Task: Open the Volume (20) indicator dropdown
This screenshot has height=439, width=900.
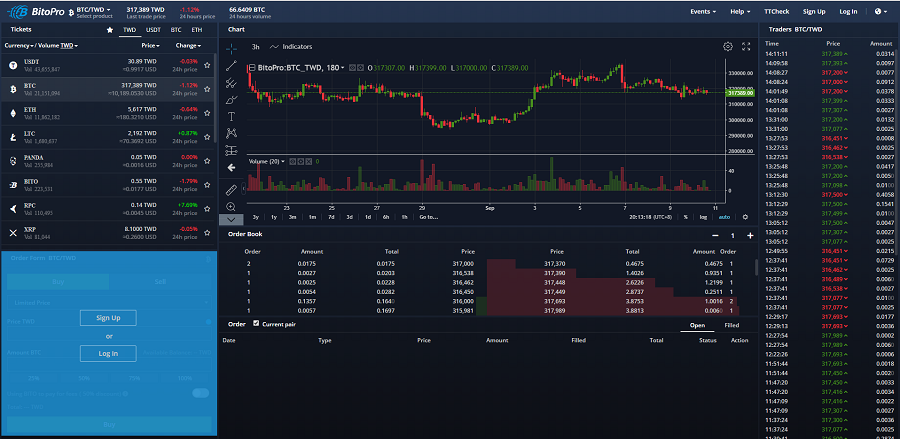Action: pos(267,162)
